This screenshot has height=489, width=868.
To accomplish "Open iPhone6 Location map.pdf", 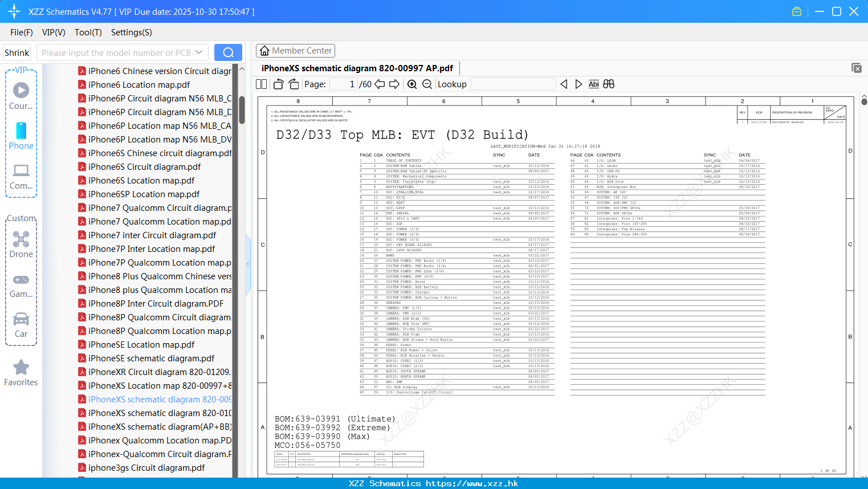I will pyautogui.click(x=139, y=85).
